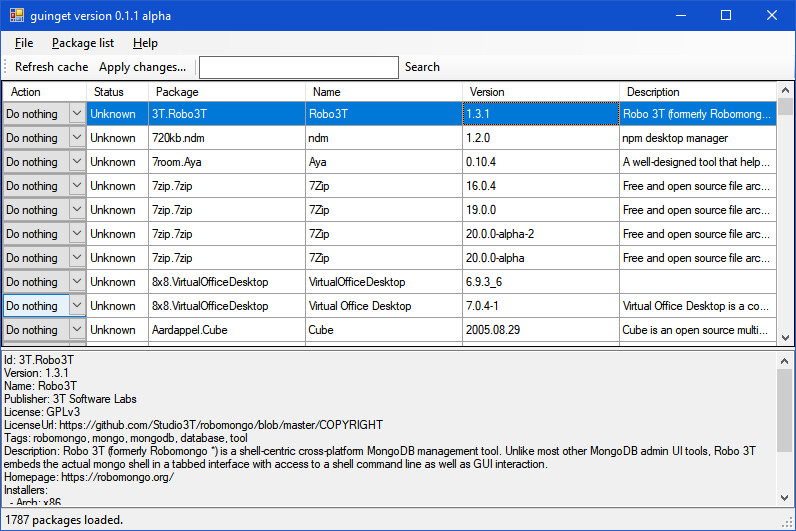Select the 7room.Aya package cell

(x=226, y=161)
